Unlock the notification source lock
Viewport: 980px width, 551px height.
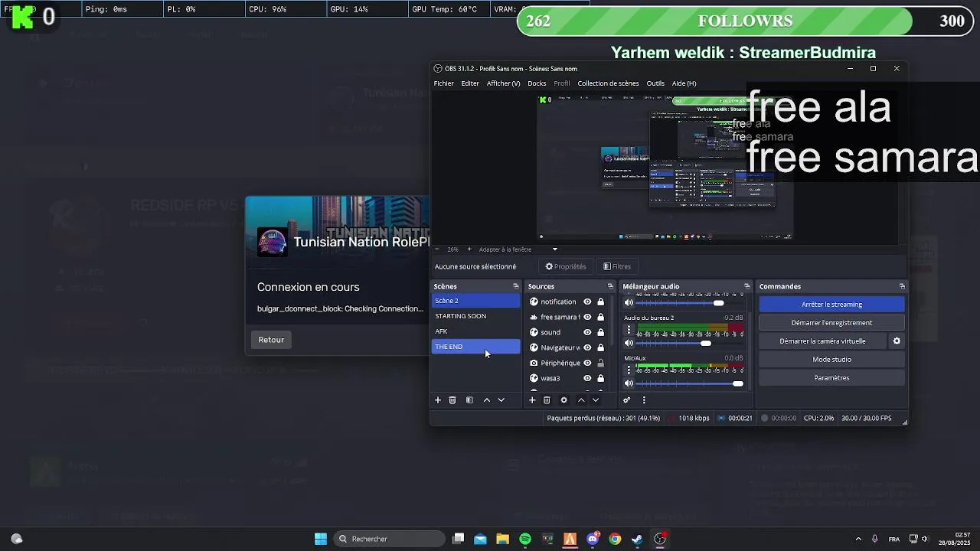tap(600, 302)
